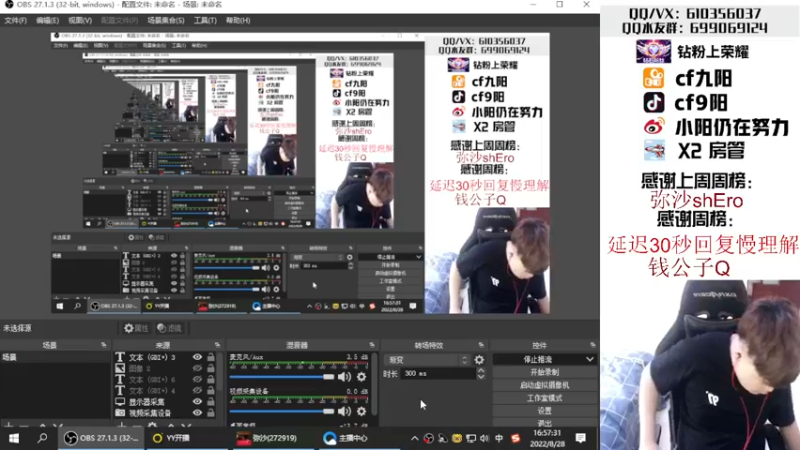This screenshot has width=800, height=450.
Task: Click the mixer panel vertical scrollbar
Action: (x=375, y=383)
